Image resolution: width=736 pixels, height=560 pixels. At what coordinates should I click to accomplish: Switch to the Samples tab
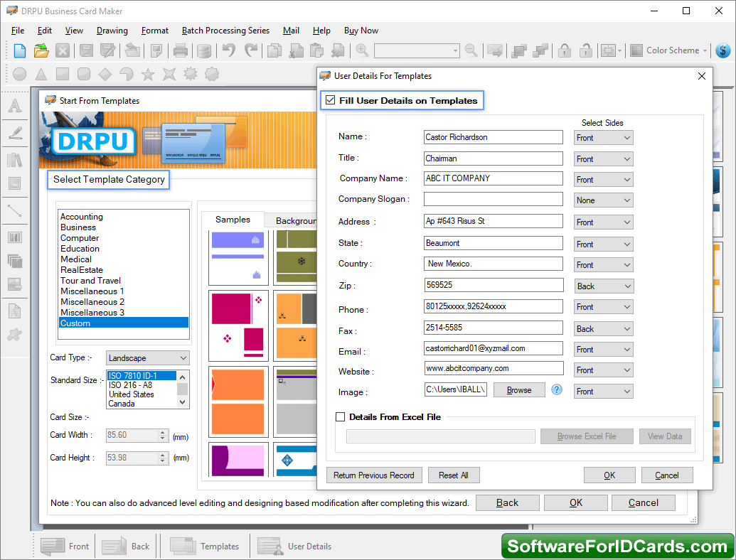[x=233, y=220]
